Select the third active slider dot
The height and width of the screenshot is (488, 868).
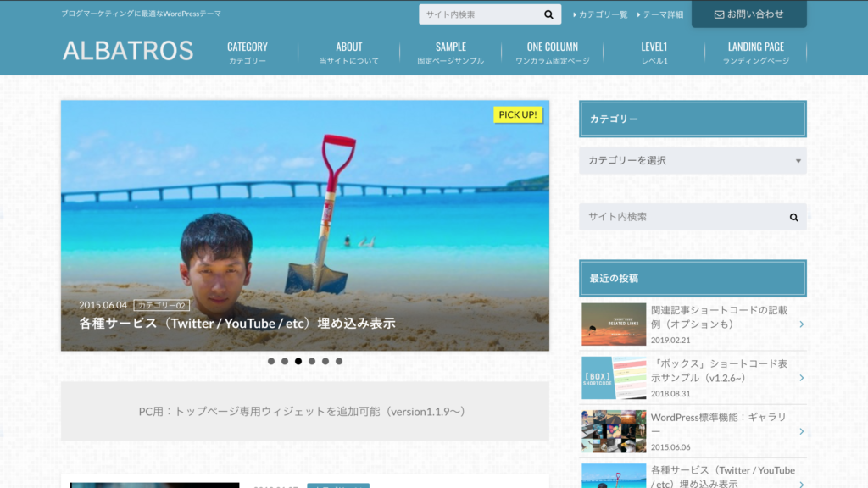click(x=298, y=361)
